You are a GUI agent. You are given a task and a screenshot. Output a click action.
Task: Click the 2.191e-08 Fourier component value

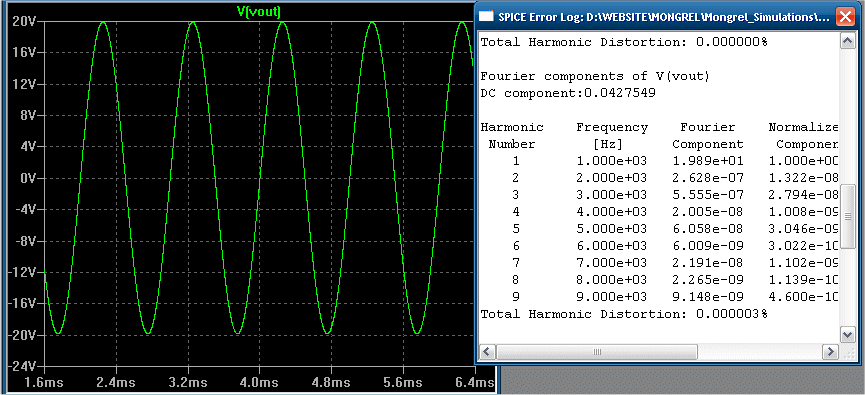click(708, 263)
